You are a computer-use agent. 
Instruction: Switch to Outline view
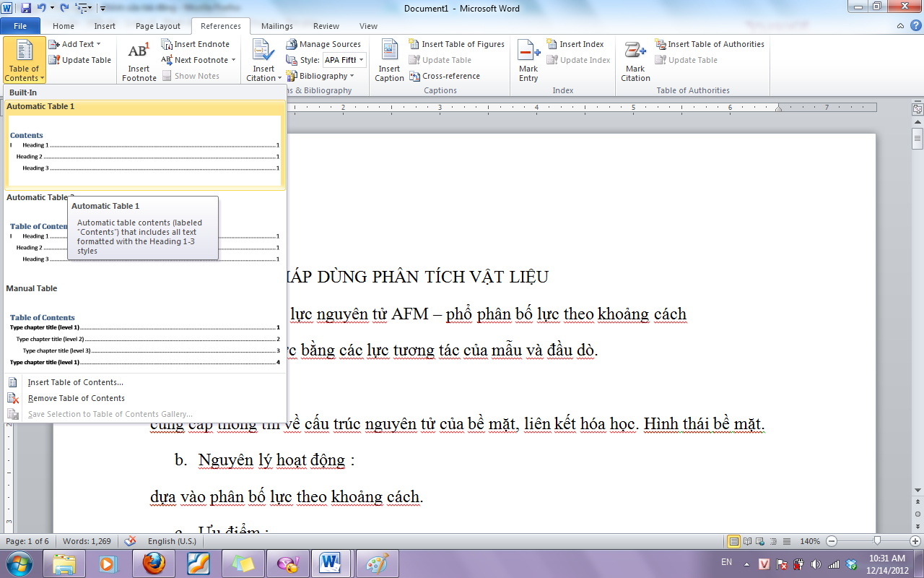772,541
